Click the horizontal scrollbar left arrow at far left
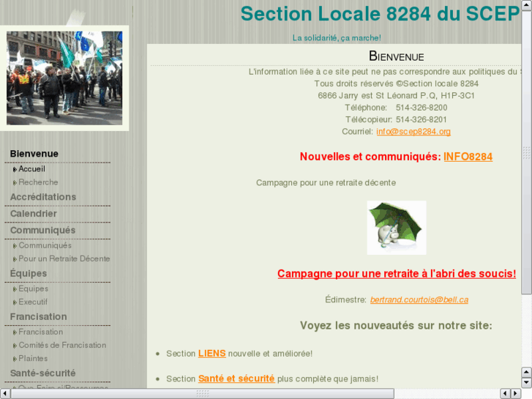 click(x=5, y=394)
